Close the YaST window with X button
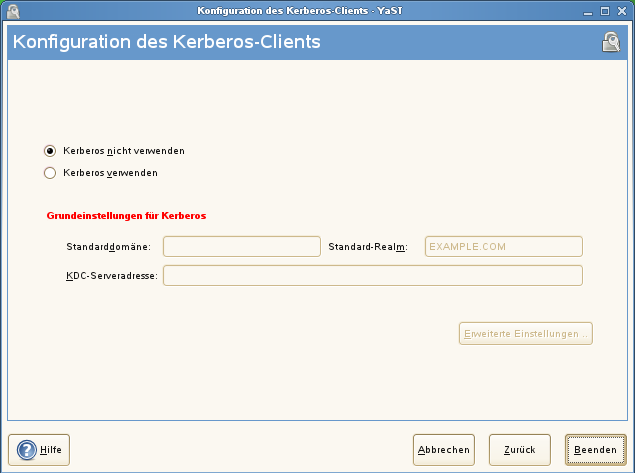 point(622,10)
